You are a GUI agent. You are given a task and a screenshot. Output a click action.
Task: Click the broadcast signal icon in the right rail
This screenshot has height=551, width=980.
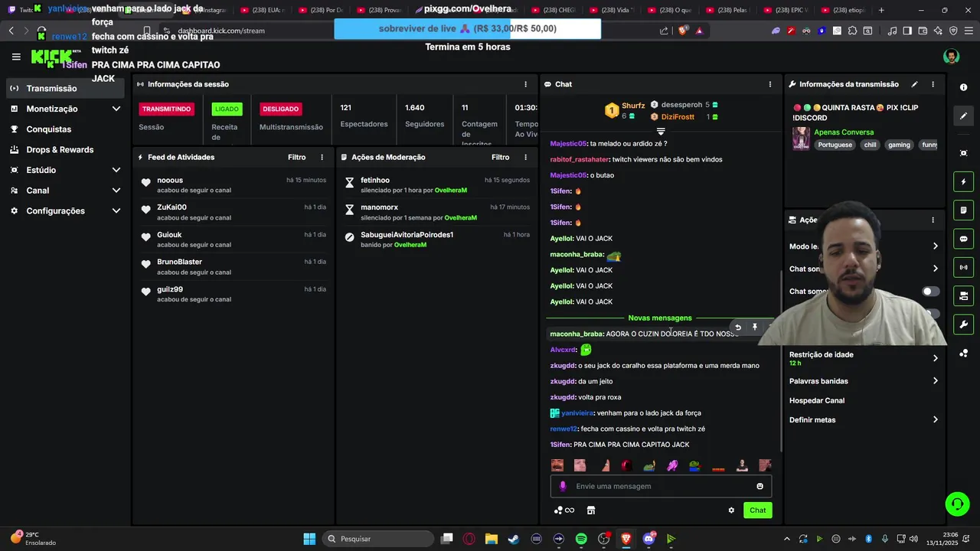pyautogui.click(x=964, y=267)
